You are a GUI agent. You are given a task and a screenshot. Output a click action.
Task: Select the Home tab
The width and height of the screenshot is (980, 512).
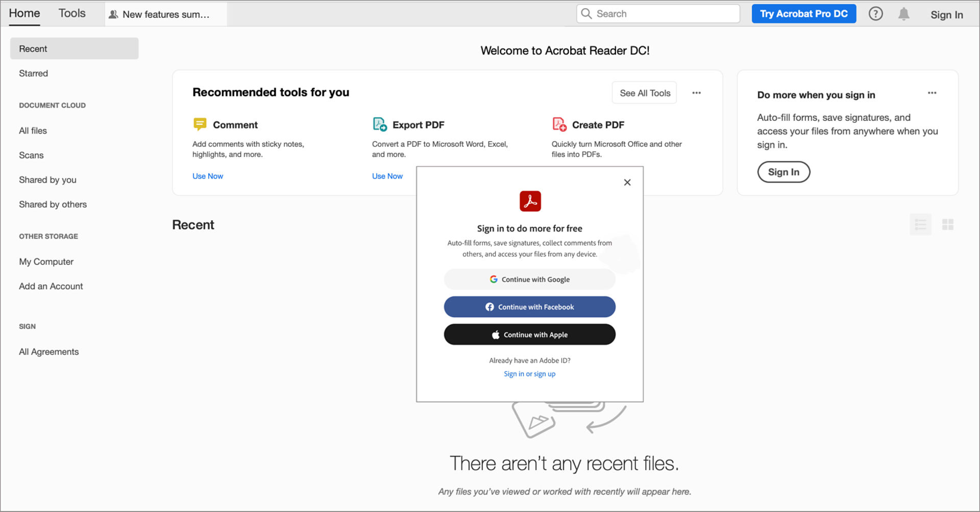[24, 13]
